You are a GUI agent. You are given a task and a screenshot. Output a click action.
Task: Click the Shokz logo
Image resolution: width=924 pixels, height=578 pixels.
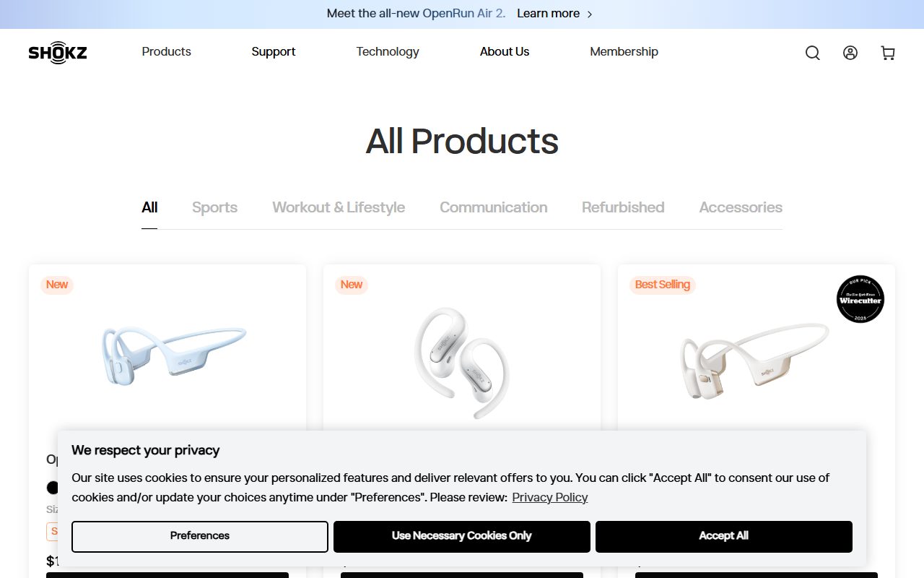click(58, 52)
